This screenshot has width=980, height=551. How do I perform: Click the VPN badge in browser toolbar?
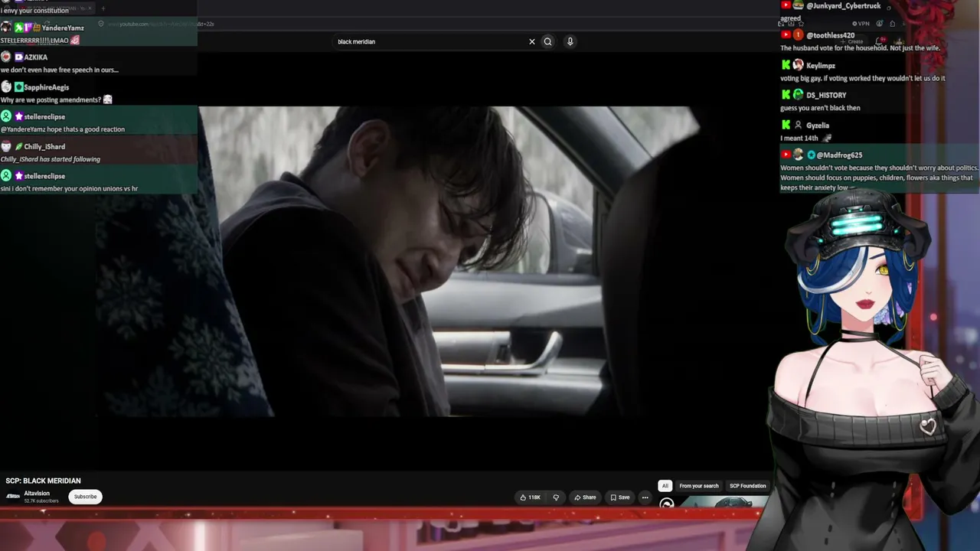(x=861, y=24)
